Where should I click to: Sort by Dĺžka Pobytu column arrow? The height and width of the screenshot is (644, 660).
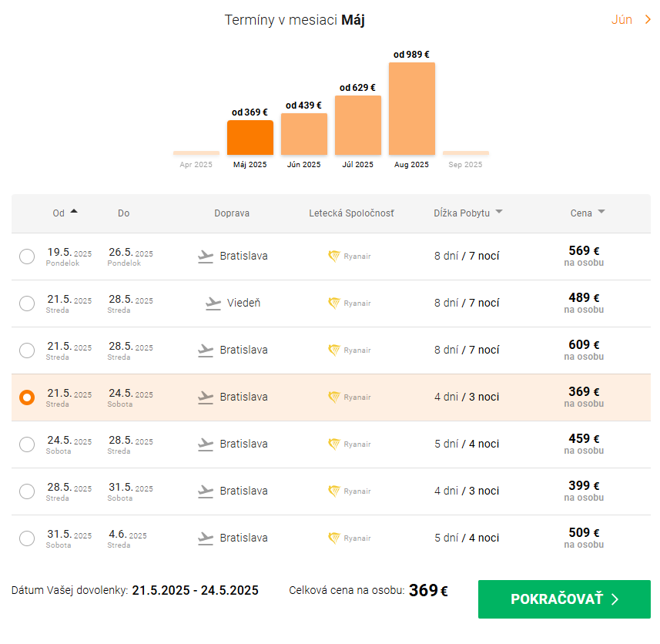click(x=499, y=213)
